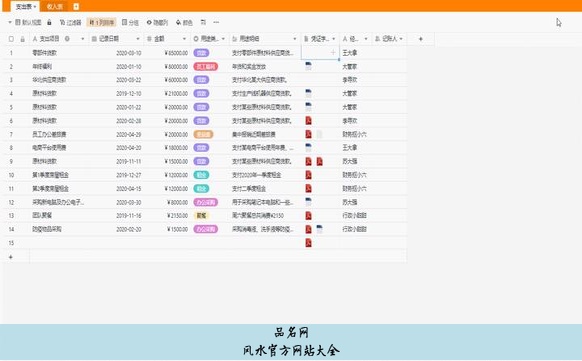
Task: Open the 过滤器 filter tool
Action: point(71,23)
